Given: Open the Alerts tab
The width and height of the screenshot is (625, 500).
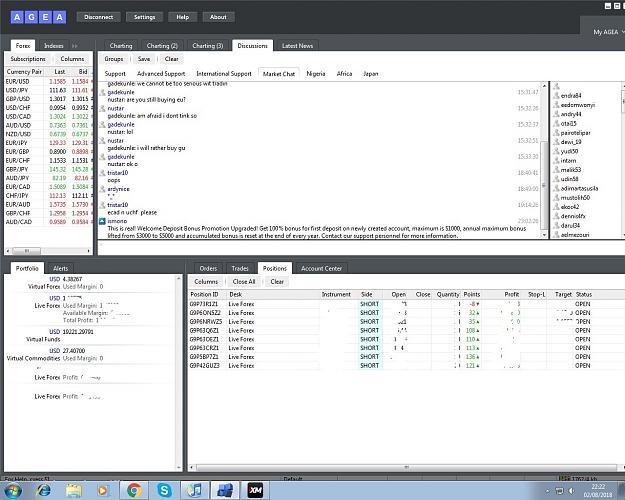Looking at the screenshot, I should click(x=61, y=268).
